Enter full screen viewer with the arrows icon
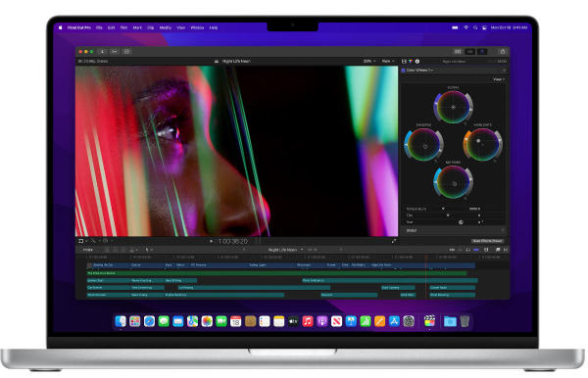588x378 pixels. coord(394,241)
